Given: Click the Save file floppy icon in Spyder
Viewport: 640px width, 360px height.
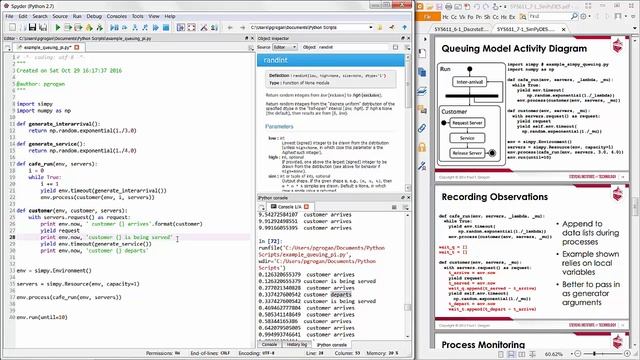Looking at the screenshot, I should coord(32,27).
